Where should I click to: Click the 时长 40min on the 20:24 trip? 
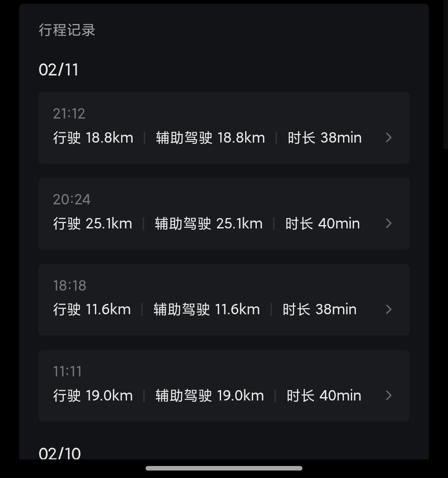(x=322, y=223)
